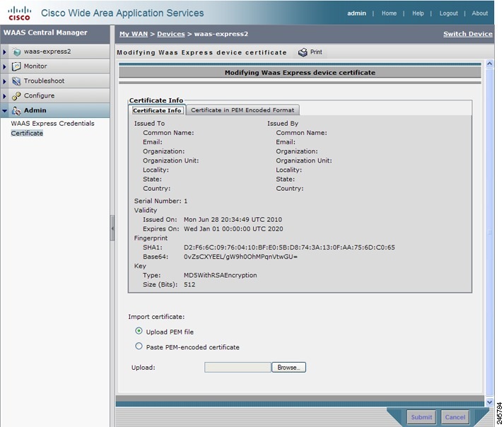Image resolution: width=504 pixels, height=427 pixels.
Task: Expand the Configure section arrow
Action: click(4, 96)
